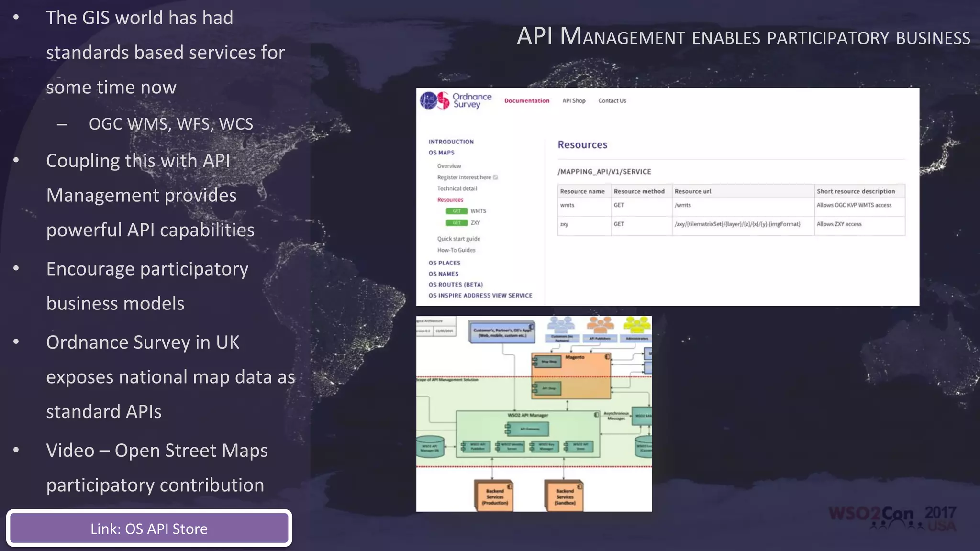Viewport: 980px width, 551px height.
Task: Open the 'Link: OS API Store' button
Action: (x=149, y=529)
